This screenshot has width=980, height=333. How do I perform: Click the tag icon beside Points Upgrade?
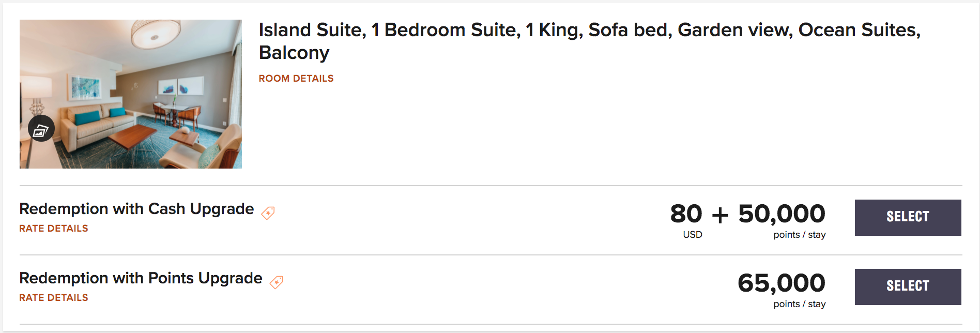277,282
